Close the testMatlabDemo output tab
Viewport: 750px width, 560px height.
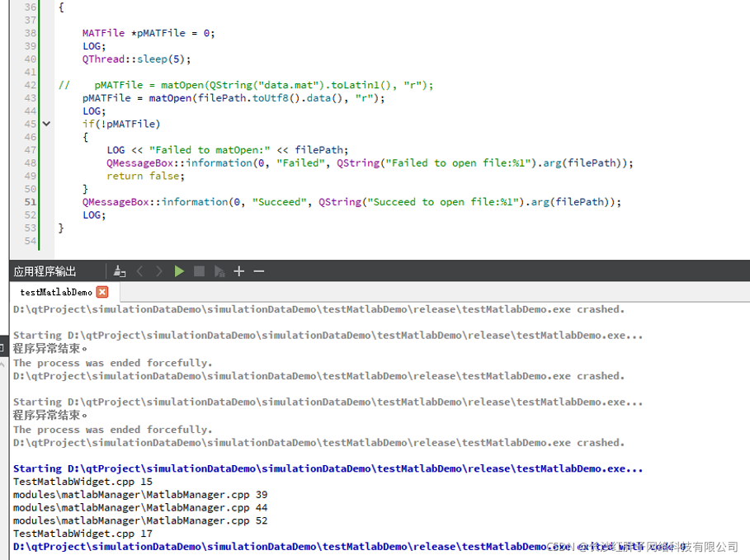[x=102, y=292]
